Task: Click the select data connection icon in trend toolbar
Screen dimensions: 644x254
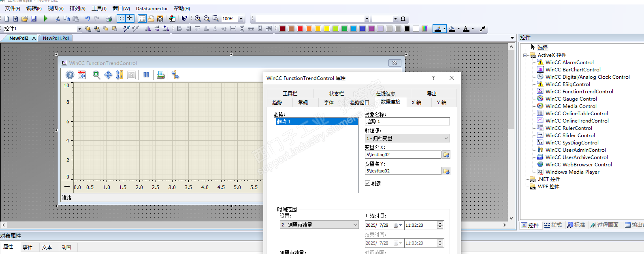Action: point(175,75)
